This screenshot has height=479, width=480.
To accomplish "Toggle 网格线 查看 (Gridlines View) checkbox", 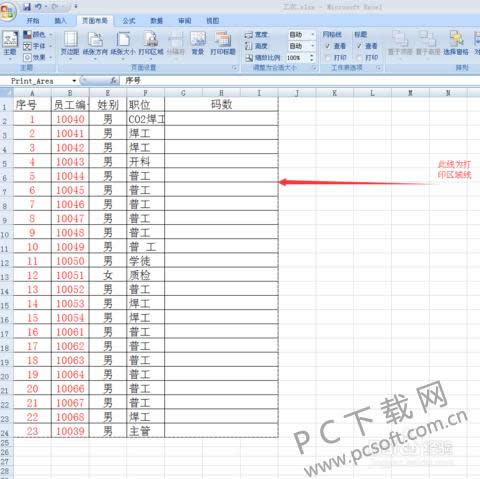I will click(328, 46).
